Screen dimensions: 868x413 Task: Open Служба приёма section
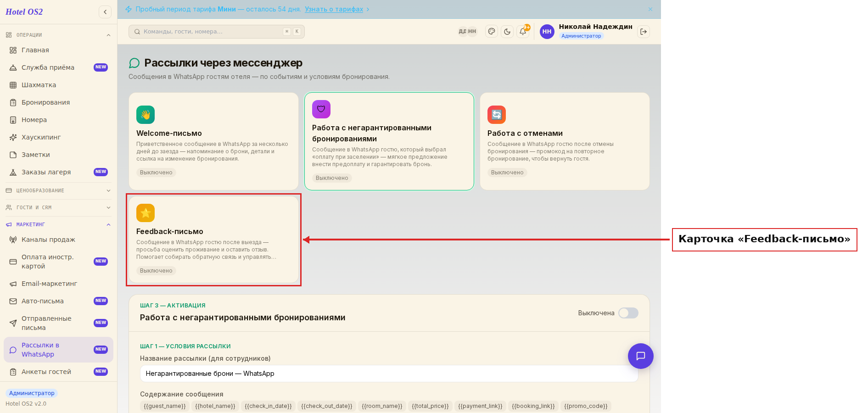58,67
